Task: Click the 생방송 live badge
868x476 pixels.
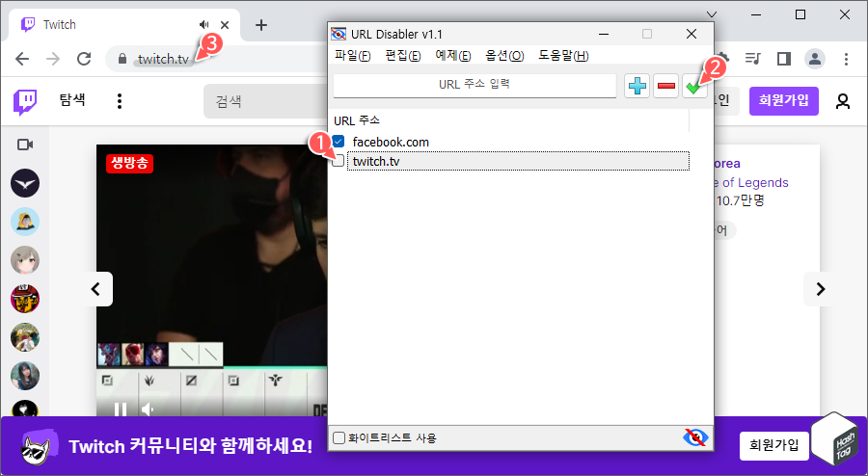Action: tap(129, 163)
